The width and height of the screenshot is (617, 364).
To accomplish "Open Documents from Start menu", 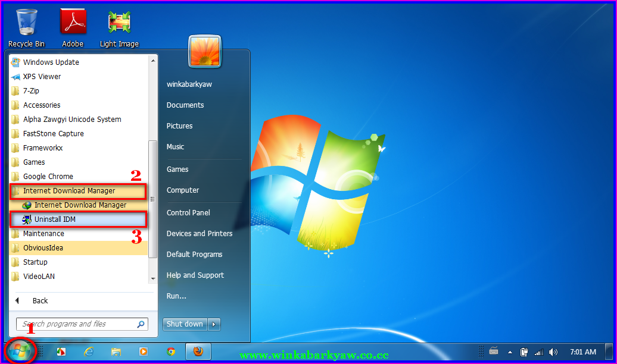I will coord(185,105).
